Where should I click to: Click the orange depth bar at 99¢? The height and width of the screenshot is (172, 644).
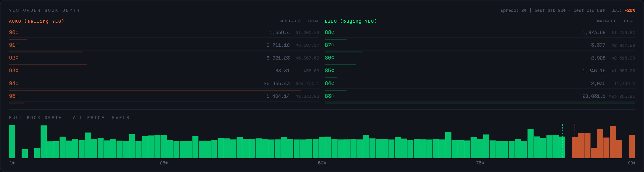point(632,146)
